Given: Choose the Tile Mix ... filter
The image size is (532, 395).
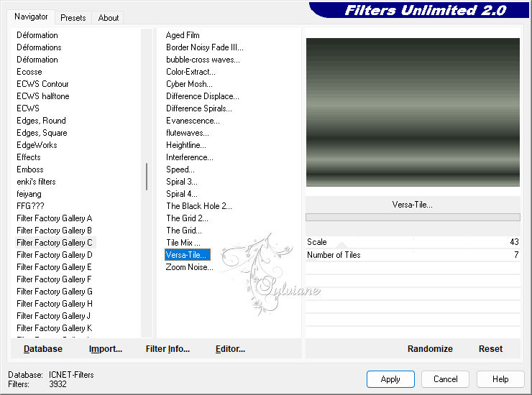Looking at the screenshot, I should (x=183, y=243).
